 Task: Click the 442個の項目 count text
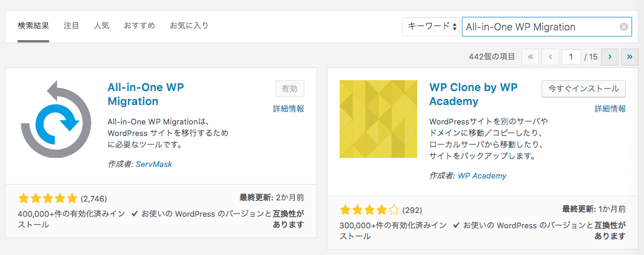click(x=492, y=57)
